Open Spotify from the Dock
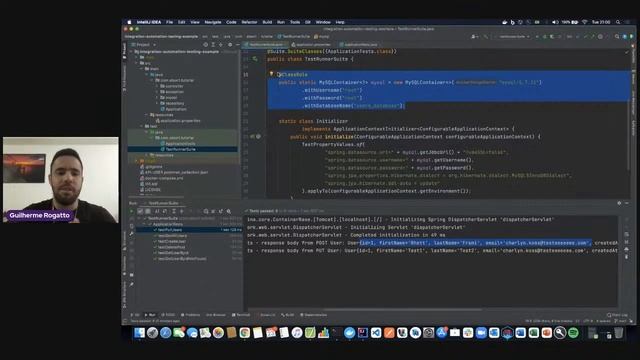This screenshot has height=360, width=640. (573, 333)
